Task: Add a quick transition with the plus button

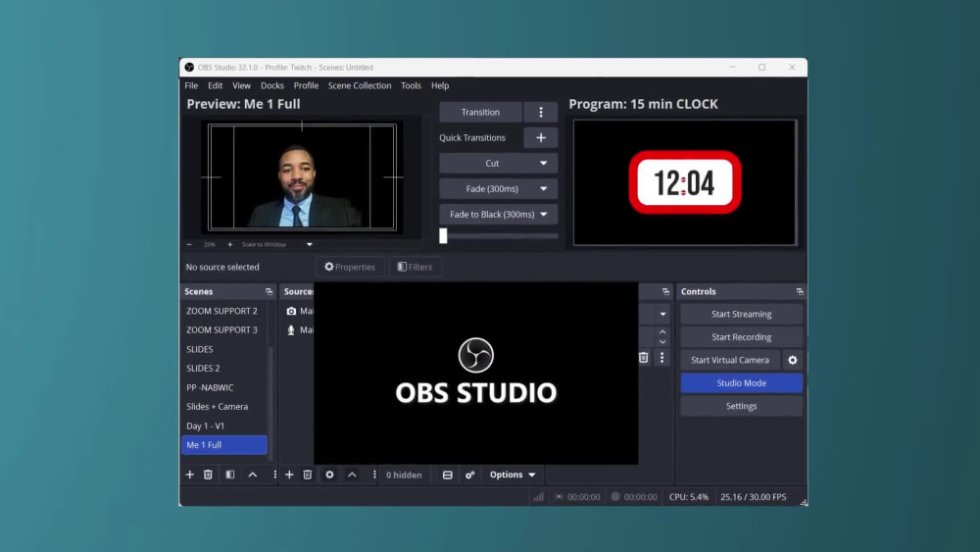Action: [x=541, y=137]
